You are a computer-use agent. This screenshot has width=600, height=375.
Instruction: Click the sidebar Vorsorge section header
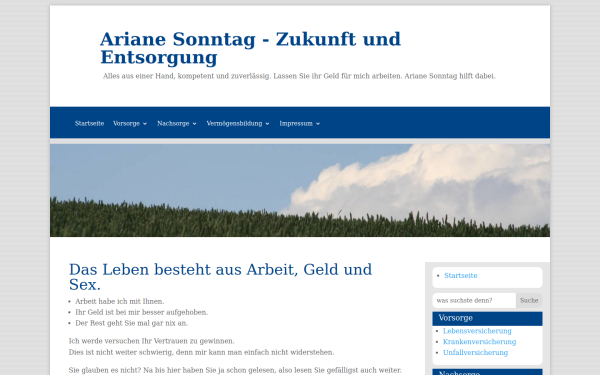coord(488,318)
